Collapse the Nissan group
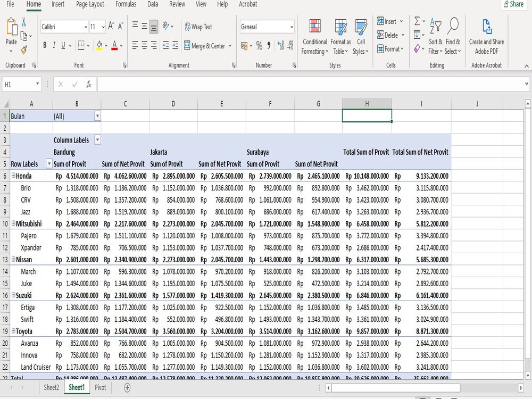 tap(14, 259)
